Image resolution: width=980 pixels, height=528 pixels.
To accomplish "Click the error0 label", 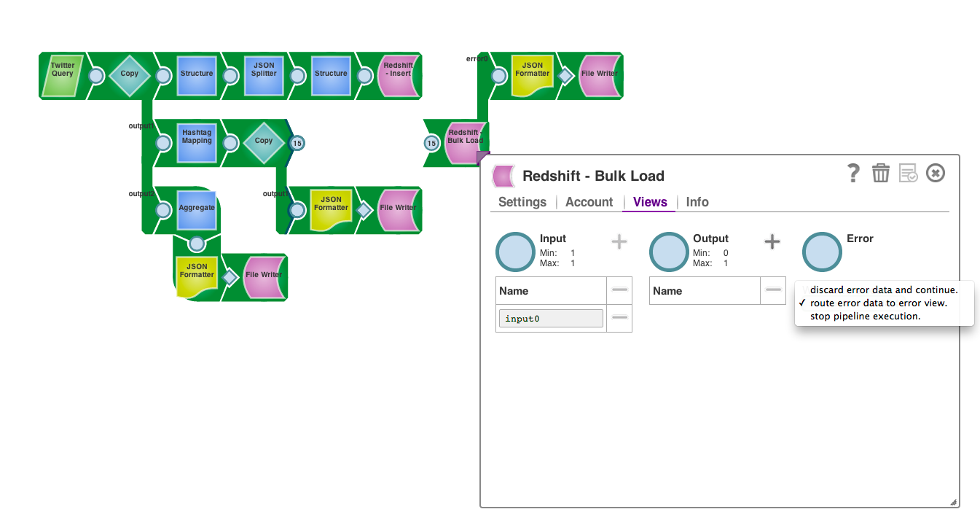I will point(477,58).
